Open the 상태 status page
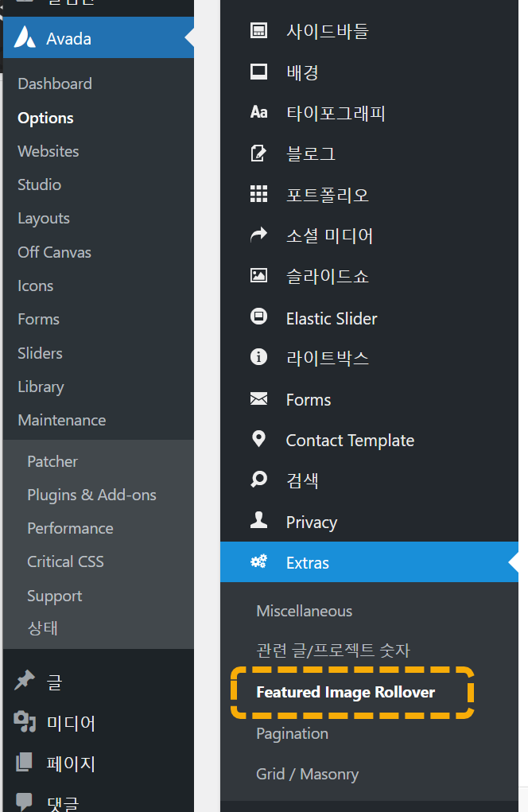Screen dimensions: 528x812 (42, 628)
